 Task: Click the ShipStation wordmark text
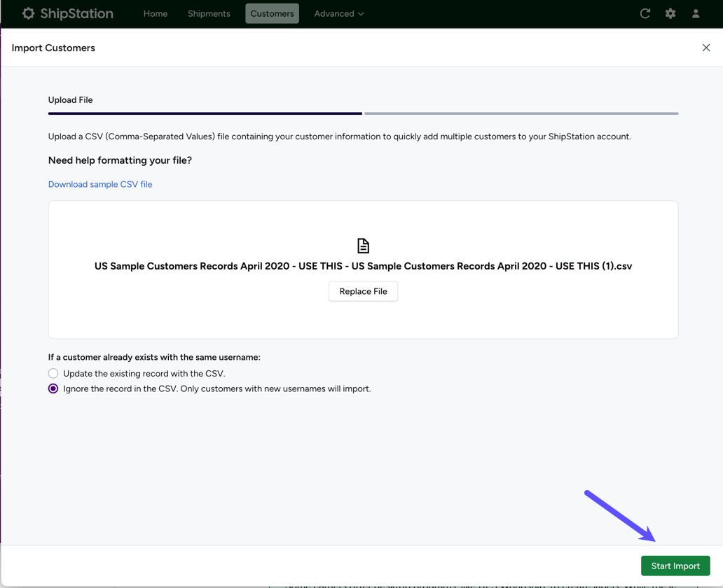click(x=76, y=13)
